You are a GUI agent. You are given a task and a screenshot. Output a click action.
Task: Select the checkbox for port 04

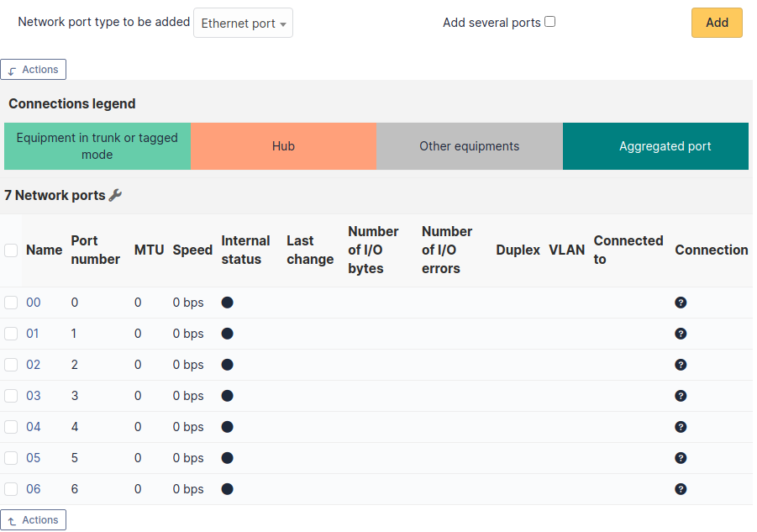point(11,427)
